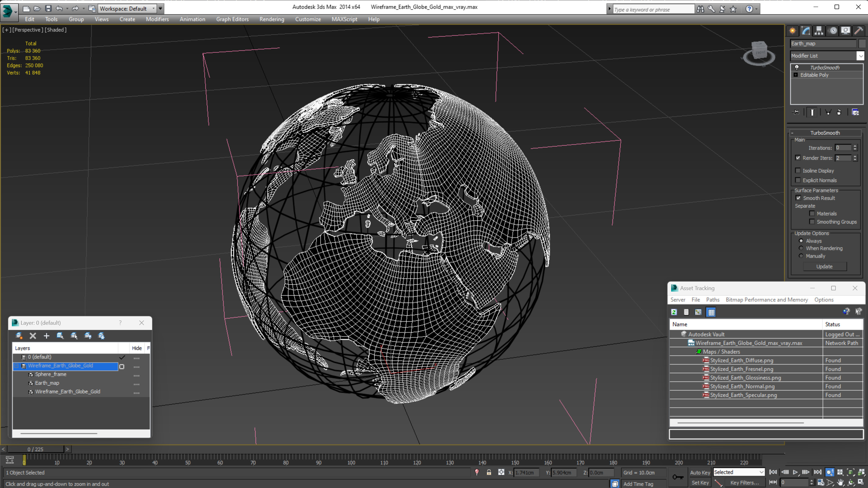Click Make Unique icon in modifier stack

click(x=828, y=112)
